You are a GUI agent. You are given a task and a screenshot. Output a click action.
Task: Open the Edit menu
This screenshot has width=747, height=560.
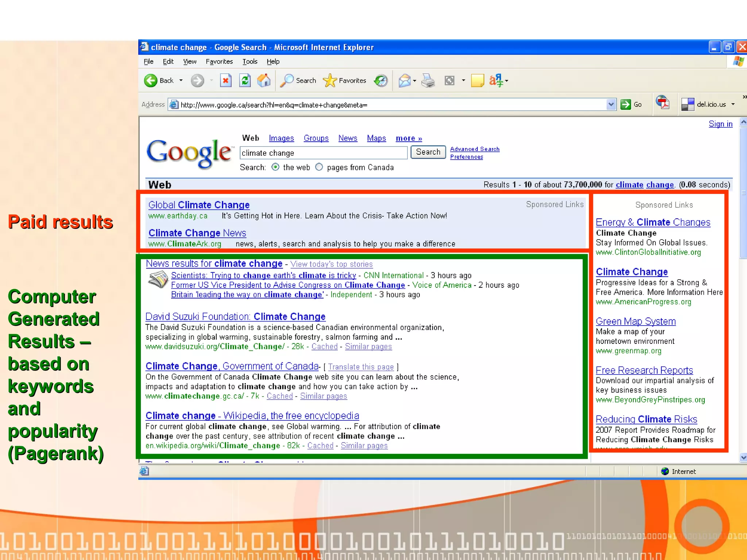pos(168,62)
